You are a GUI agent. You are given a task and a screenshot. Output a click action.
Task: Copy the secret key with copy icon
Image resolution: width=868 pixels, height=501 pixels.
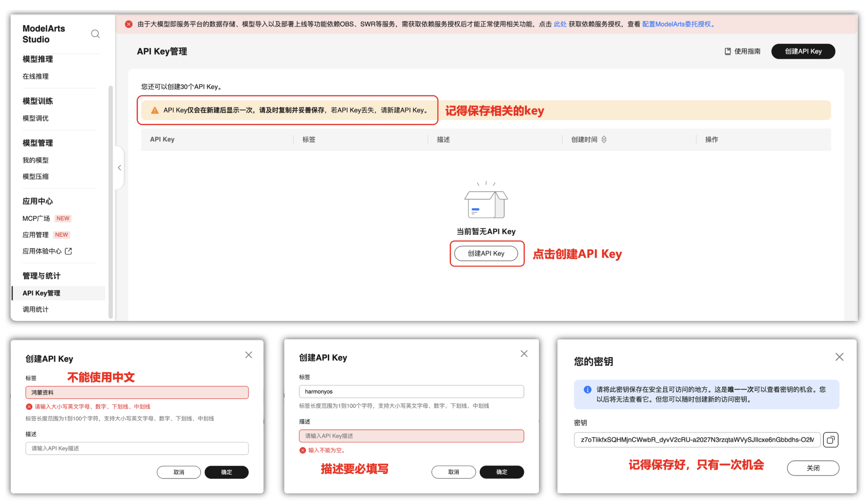tap(830, 440)
